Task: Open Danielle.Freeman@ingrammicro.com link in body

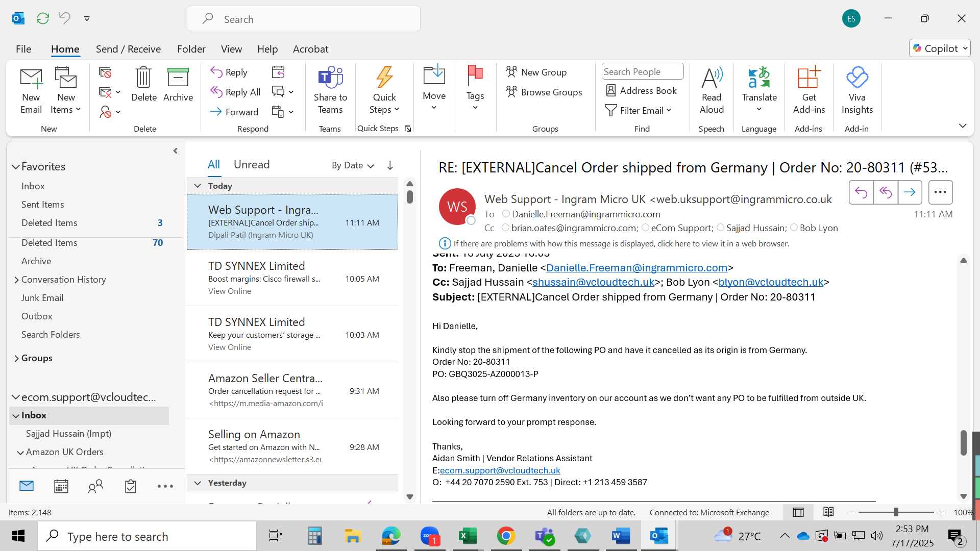Action: click(636, 268)
